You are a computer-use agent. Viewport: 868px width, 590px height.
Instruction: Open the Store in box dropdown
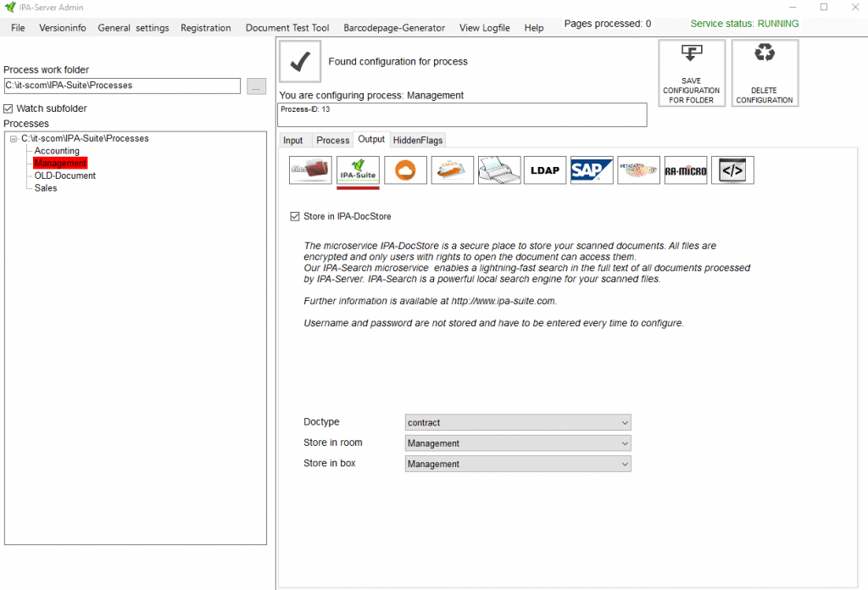click(x=518, y=464)
